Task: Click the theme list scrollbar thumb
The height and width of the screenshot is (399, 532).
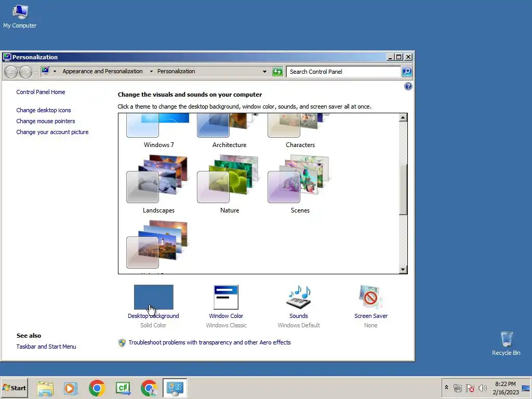Action: pyautogui.click(x=403, y=190)
